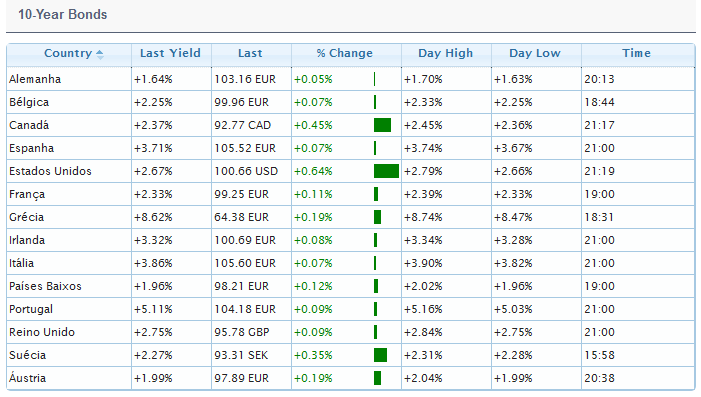Click the Country sort arrow icon
This screenshot has width=701, height=397.
100,55
